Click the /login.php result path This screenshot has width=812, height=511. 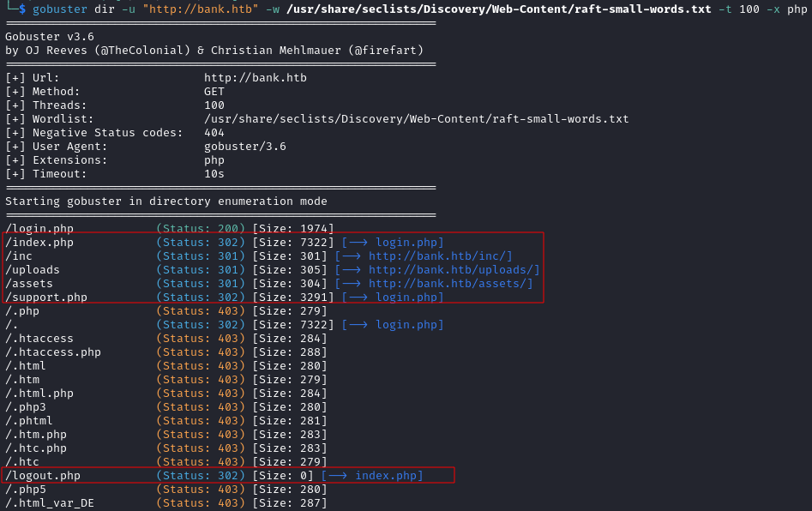click(39, 229)
